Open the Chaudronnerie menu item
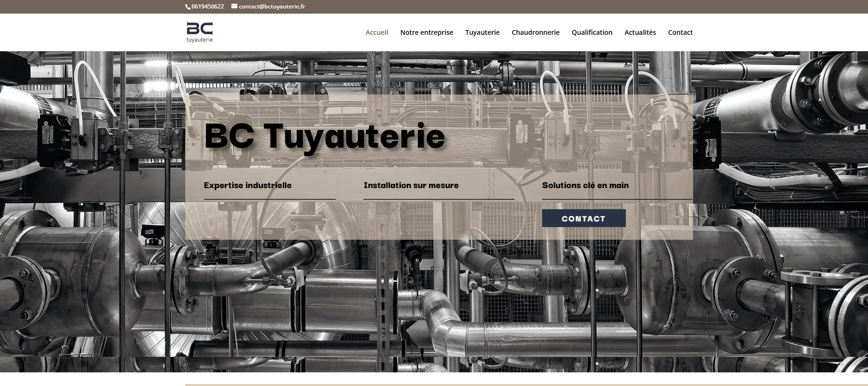This screenshot has height=386, width=868. click(x=536, y=32)
